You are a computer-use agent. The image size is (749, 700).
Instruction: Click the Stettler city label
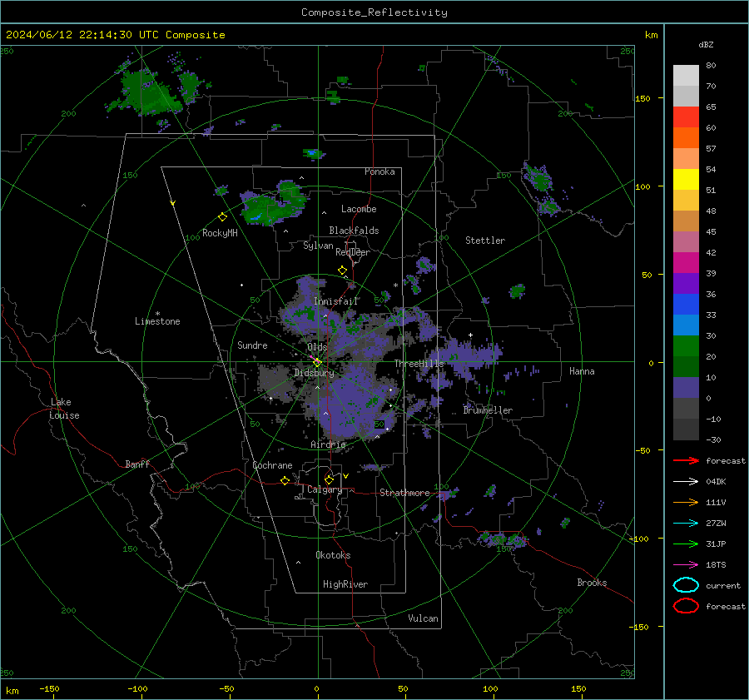click(x=485, y=241)
